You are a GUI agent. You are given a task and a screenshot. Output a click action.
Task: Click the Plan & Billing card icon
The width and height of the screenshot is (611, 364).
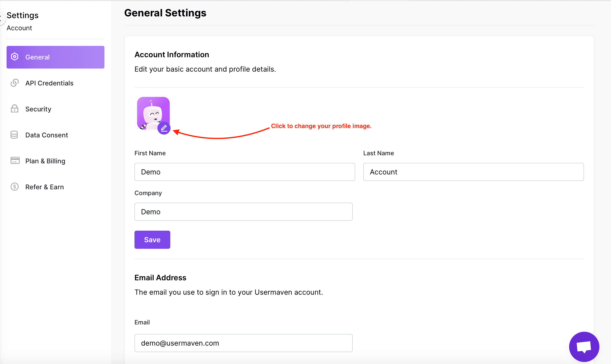click(15, 161)
